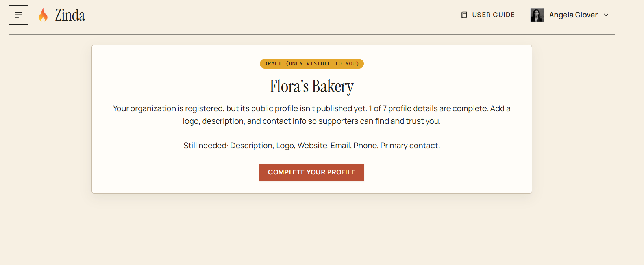The image size is (644, 265).
Task: Click the Zinda wordmark
Action: pos(70,15)
